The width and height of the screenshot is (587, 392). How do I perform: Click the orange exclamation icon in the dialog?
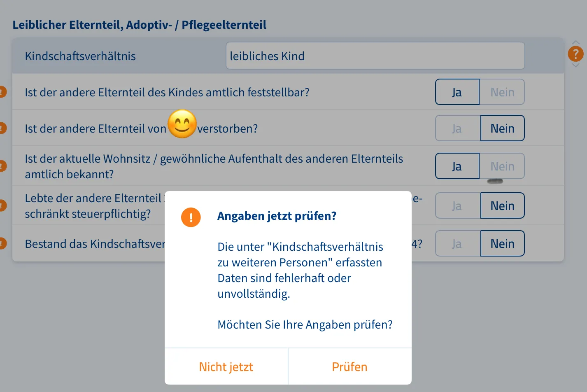191,217
